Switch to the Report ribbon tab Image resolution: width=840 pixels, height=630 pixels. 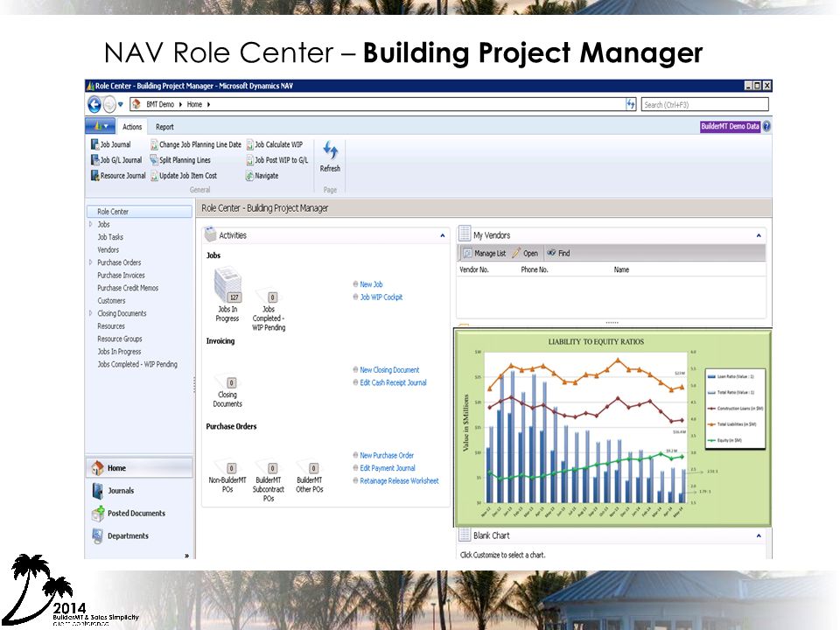tap(164, 127)
